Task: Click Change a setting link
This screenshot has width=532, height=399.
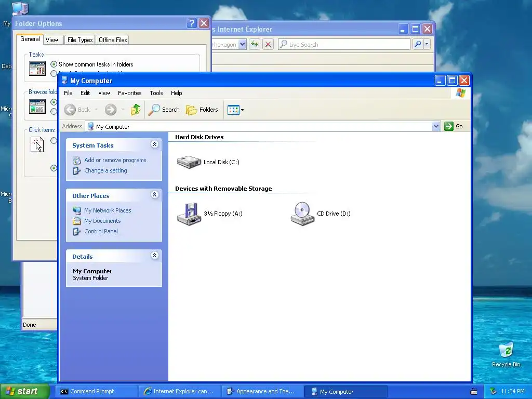Action: click(105, 170)
